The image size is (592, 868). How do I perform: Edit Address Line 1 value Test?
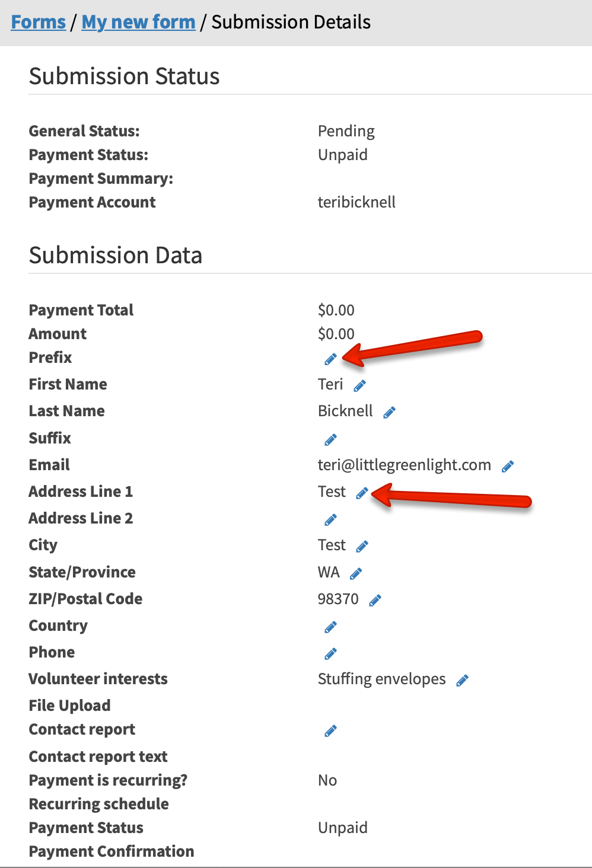[x=362, y=492]
